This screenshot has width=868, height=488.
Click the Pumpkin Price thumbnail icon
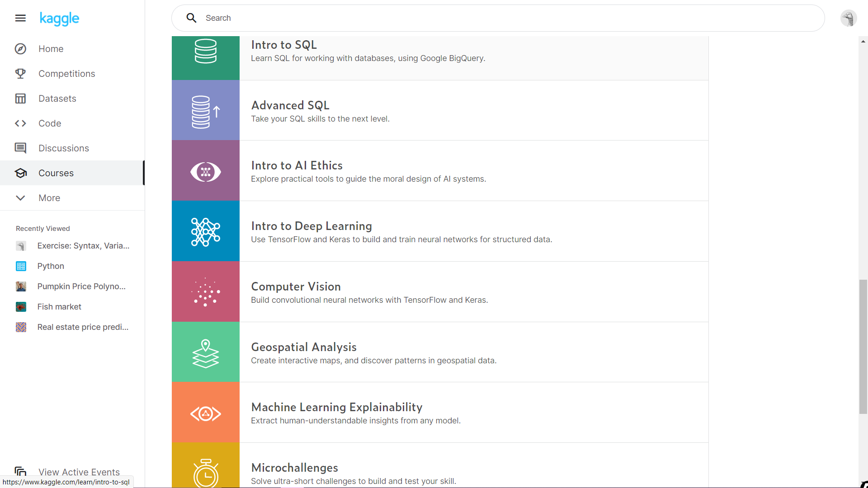coord(21,286)
